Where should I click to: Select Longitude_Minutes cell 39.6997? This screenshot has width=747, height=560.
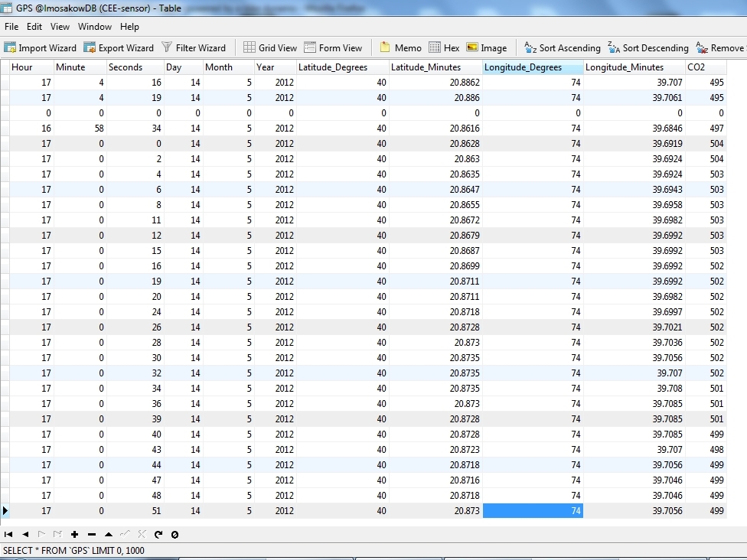pos(634,312)
